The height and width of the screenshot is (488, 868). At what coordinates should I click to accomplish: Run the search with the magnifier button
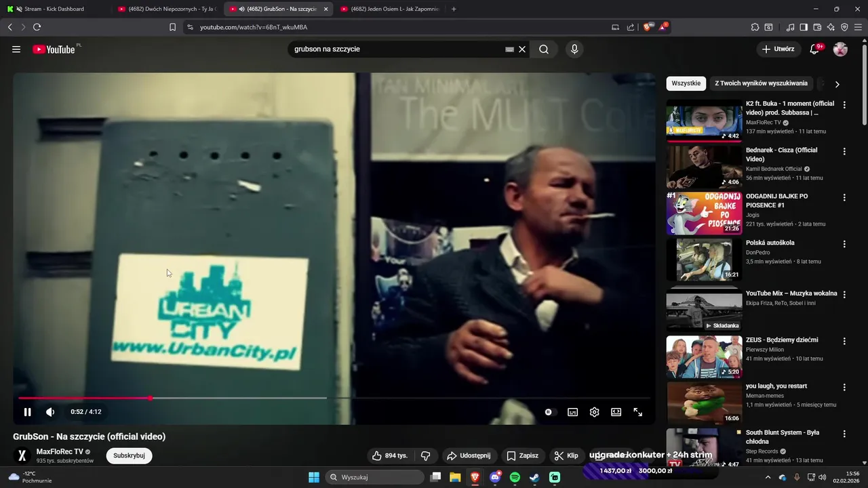pos(544,49)
